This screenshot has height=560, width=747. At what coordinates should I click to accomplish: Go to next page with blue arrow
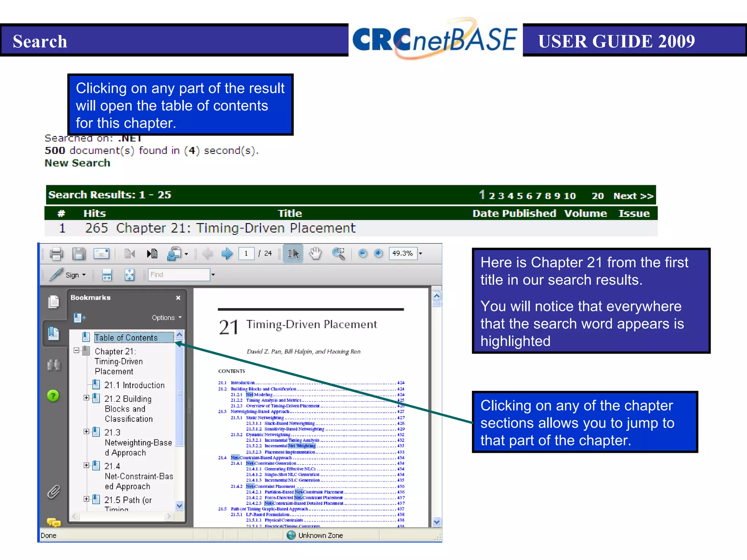coord(227,253)
